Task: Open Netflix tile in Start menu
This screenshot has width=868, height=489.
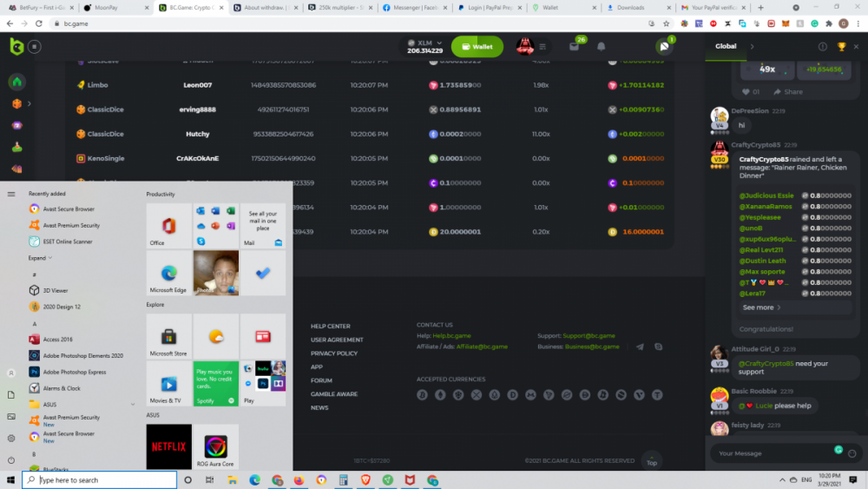Action: (x=168, y=446)
